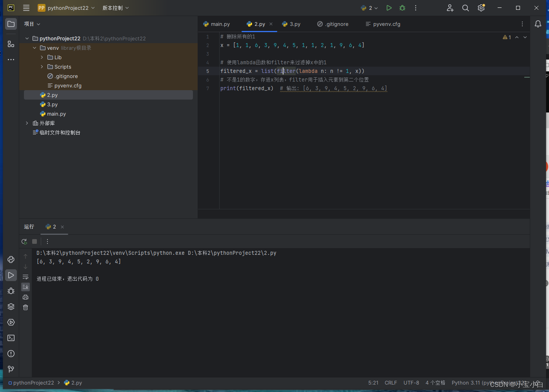Toggle the Run tool window

[x=11, y=275]
